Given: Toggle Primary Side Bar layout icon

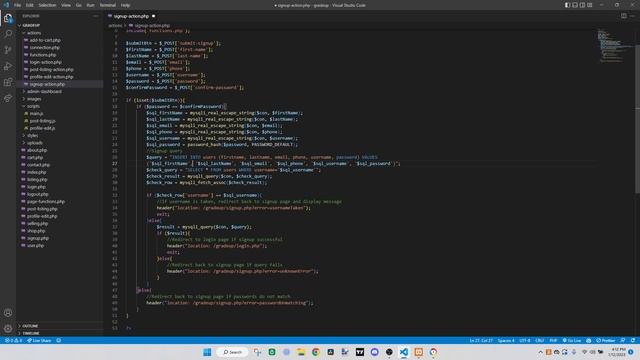Looking at the screenshot, I should [x=567, y=5].
